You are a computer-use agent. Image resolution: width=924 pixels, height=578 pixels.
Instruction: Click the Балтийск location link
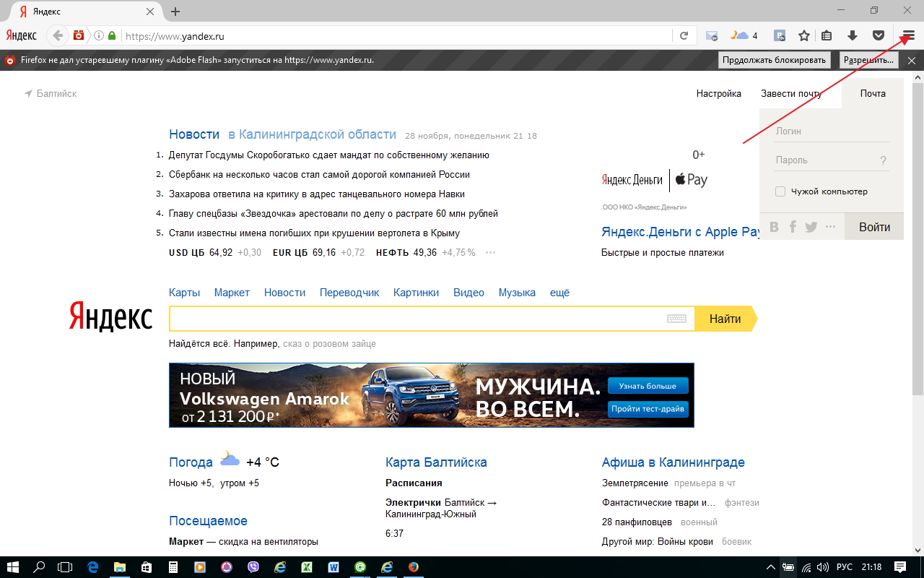coord(56,93)
